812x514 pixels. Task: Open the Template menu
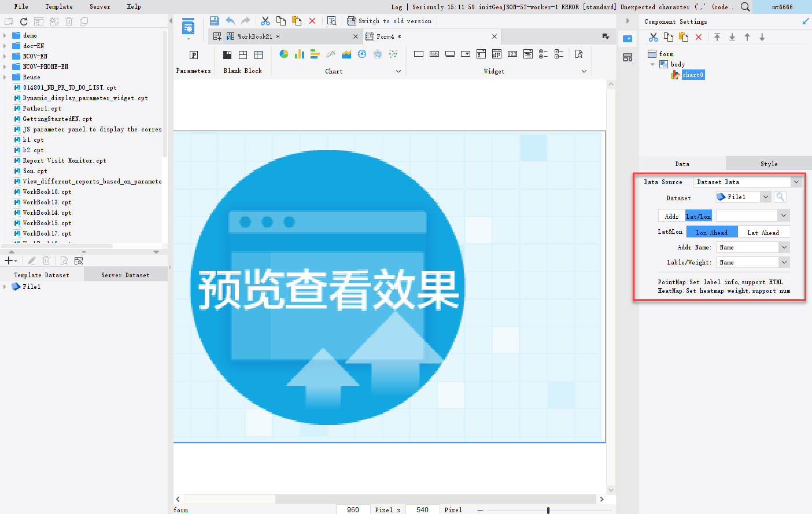(58, 6)
